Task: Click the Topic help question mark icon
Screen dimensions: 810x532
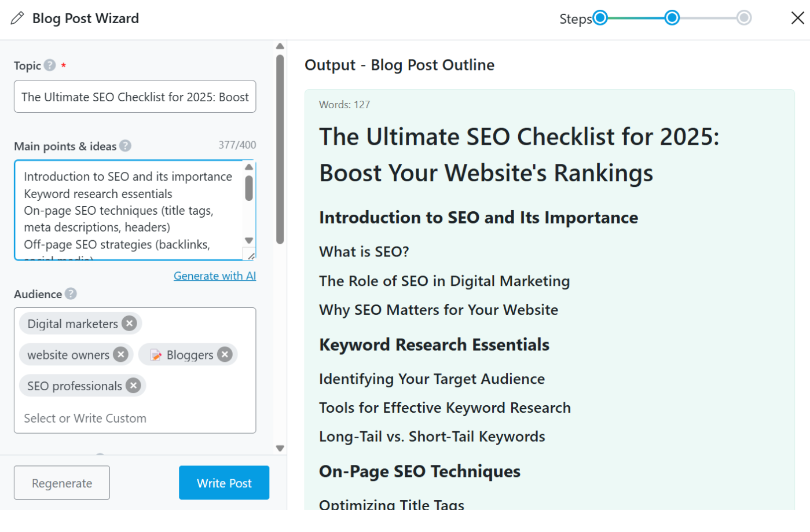Action: point(50,65)
